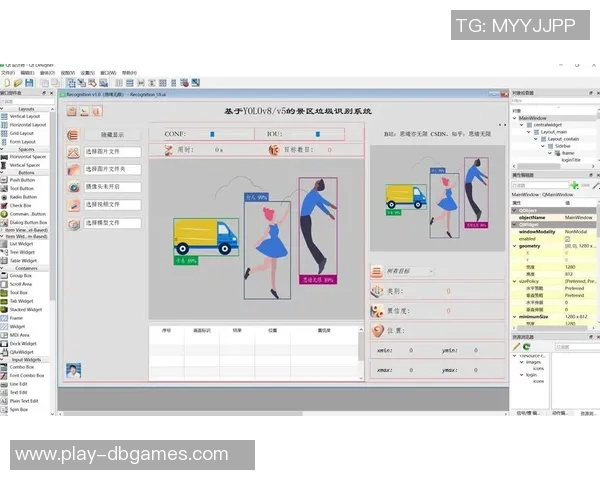The width and height of the screenshot is (600, 480).
Task: Collapse the centralwidget tree node
Action: (x=522, y=125)
